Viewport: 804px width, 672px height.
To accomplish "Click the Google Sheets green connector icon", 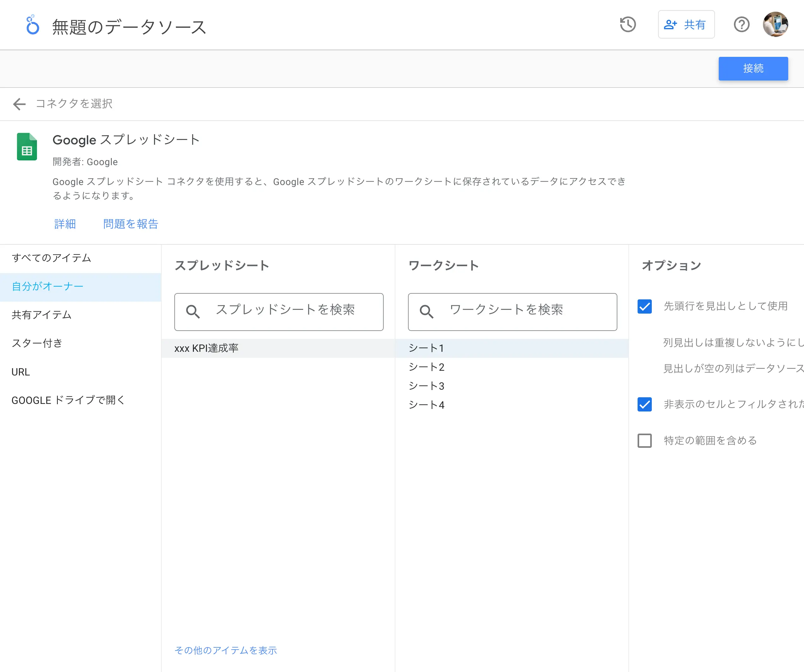I will point(27,147).
